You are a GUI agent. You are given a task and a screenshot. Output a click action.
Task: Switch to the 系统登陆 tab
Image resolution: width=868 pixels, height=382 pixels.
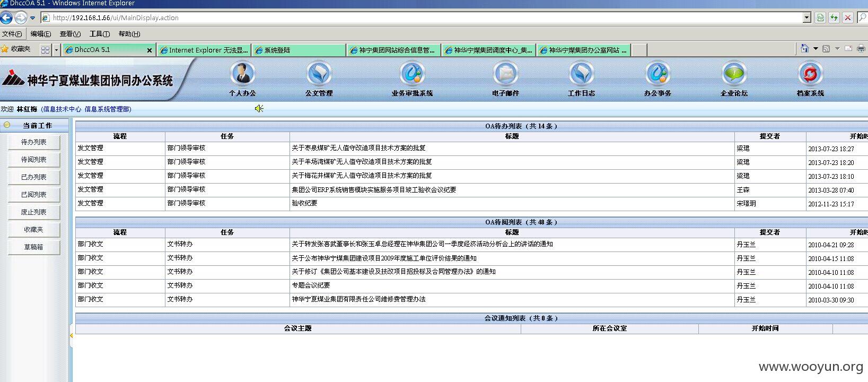[x=299, y=50]
